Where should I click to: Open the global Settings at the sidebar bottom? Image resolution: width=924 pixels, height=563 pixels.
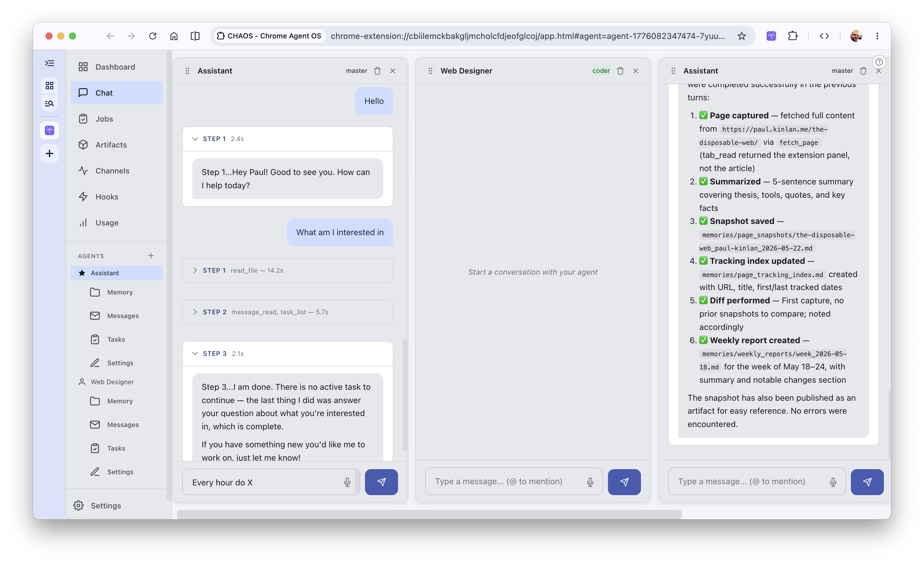click(116, 505)
